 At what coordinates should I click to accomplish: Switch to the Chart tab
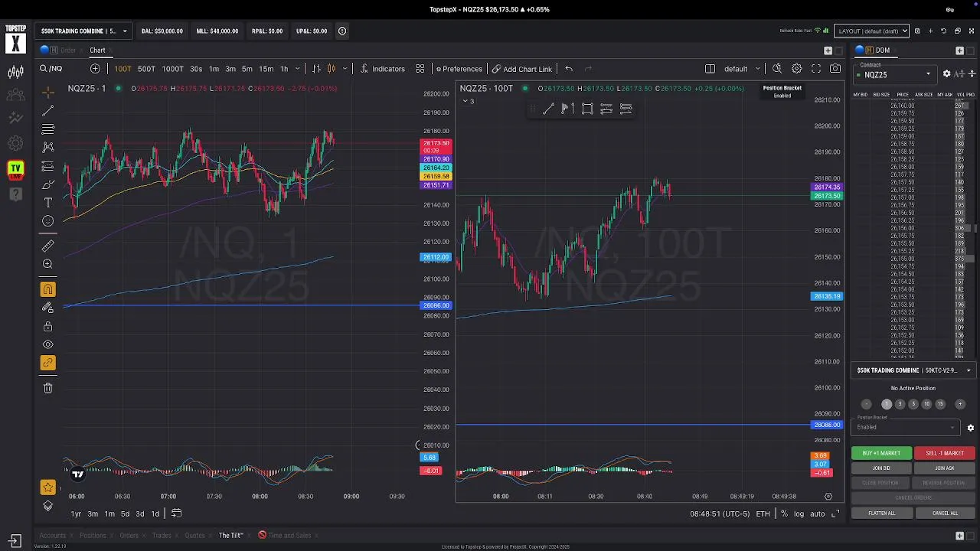[97, 51]
